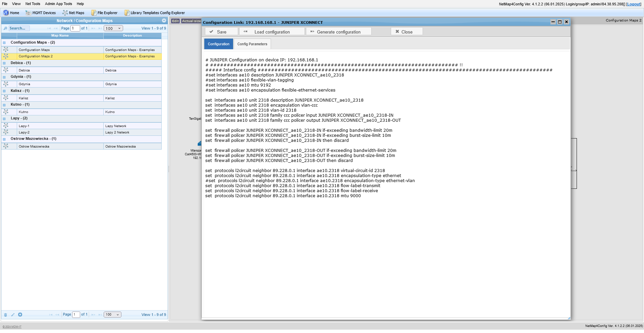644x333 pixels.
Task: Click map icon of Lapy-1 row
Action: pyautogui.click(x=6, y=126)
